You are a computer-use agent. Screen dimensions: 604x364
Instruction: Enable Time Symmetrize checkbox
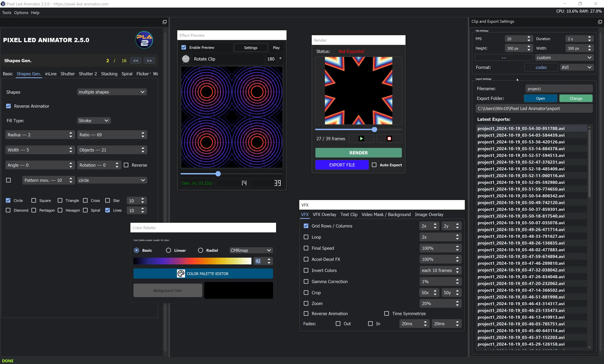[387, 313]
